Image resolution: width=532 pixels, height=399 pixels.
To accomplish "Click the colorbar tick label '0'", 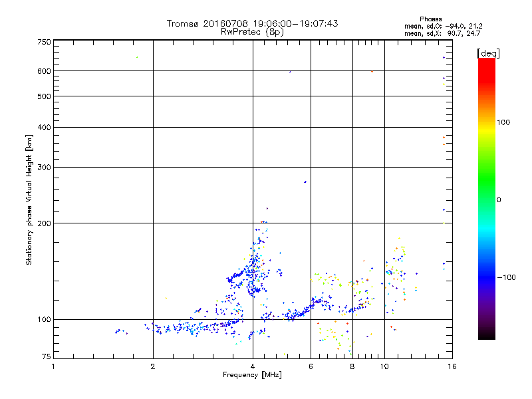I will coord(499,200).
